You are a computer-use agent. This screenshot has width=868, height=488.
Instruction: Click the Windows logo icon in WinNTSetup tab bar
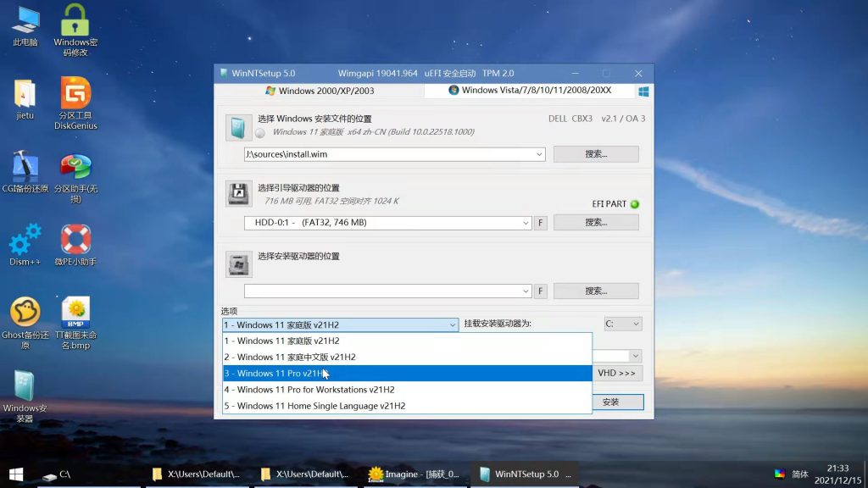(643, 91)
